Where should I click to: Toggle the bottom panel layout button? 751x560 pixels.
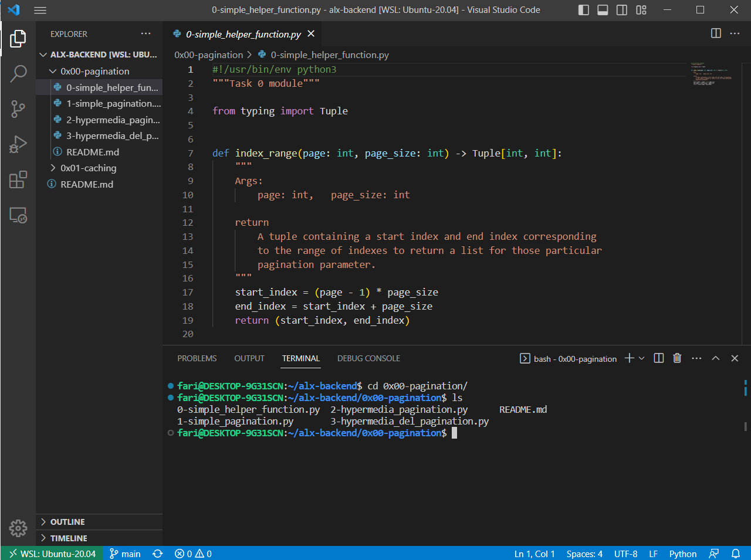tap(603, 10)
